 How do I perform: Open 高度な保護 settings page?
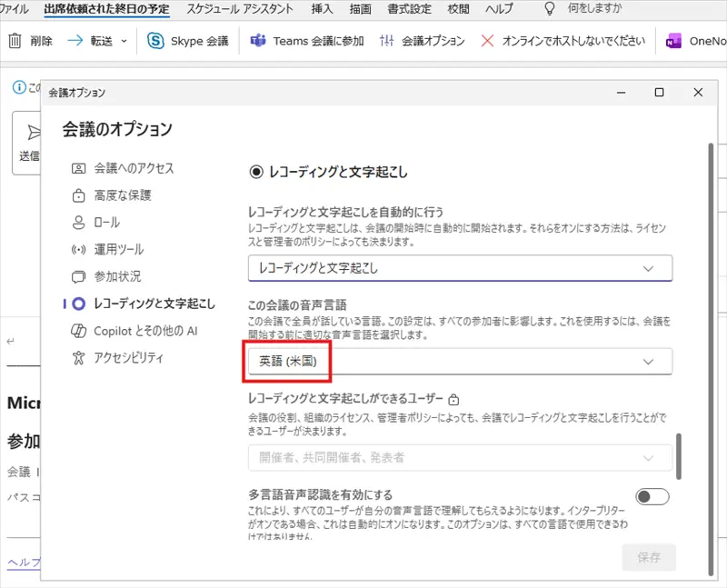(x=123, y=195)
